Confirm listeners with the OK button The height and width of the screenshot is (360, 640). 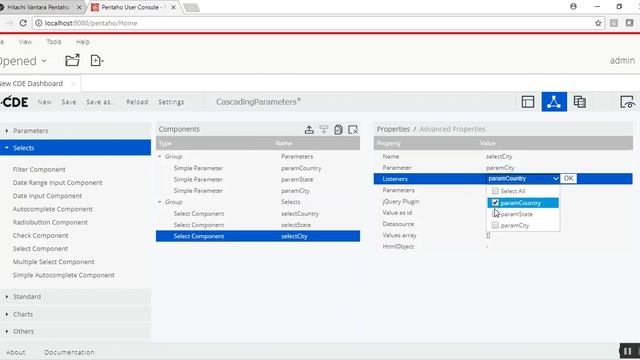568,178
